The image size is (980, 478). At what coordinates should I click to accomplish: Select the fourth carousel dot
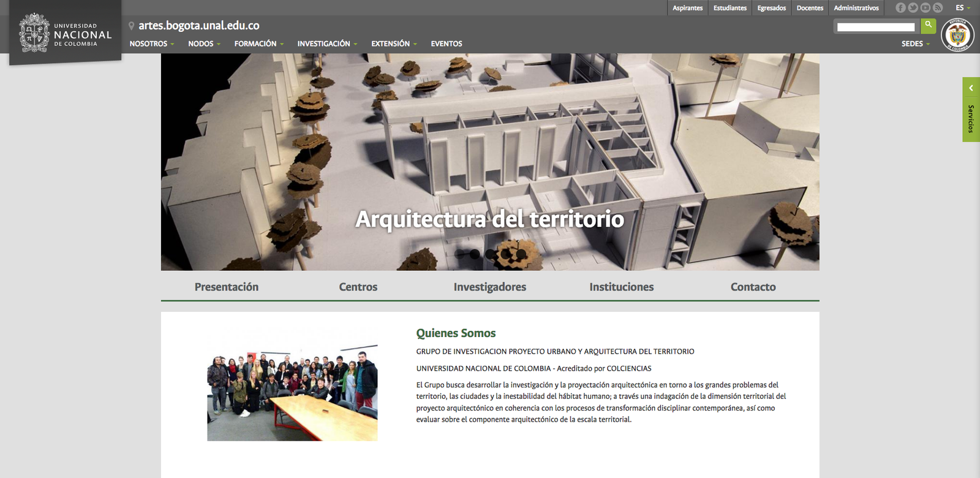pyautogui.click(x=506, y=254)
